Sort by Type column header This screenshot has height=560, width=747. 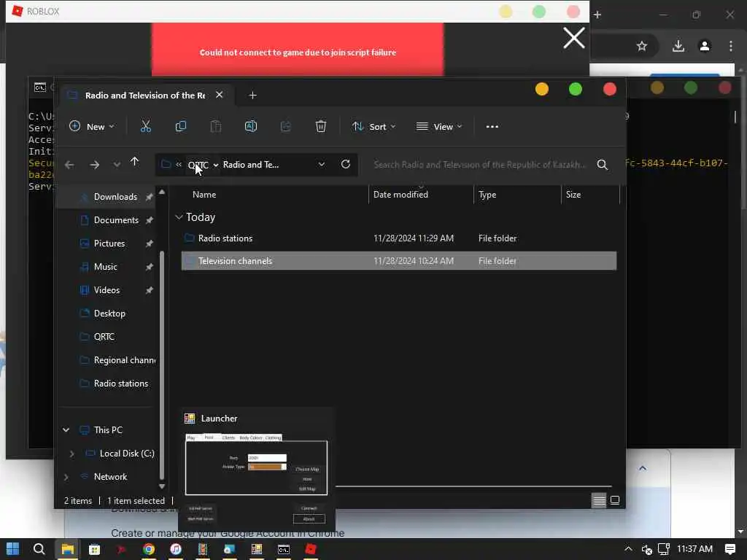click(487, 194)
